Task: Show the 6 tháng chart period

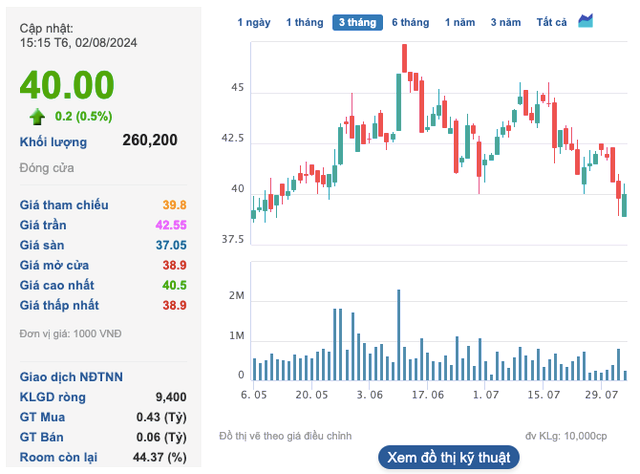Action: point(410,22)
